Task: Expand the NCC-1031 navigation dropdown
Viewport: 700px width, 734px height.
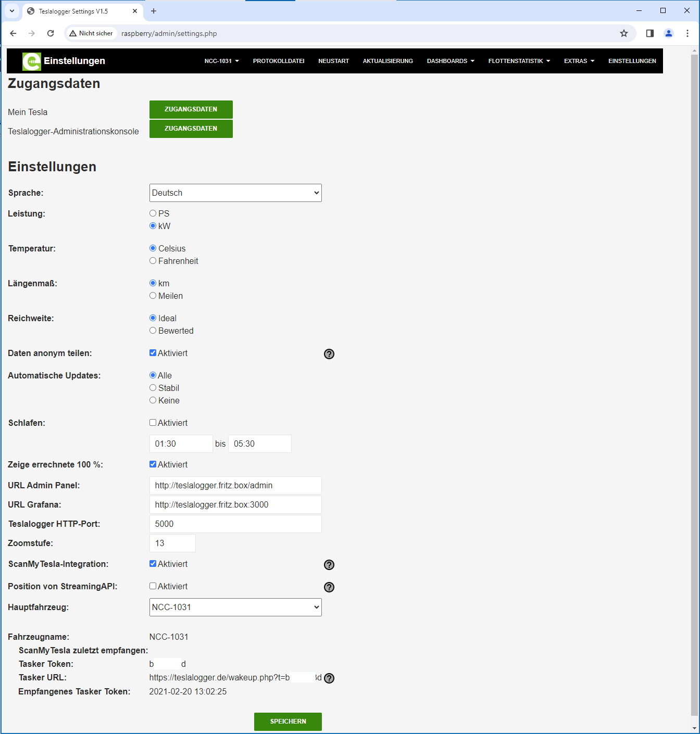Action: tap(221, 61)
